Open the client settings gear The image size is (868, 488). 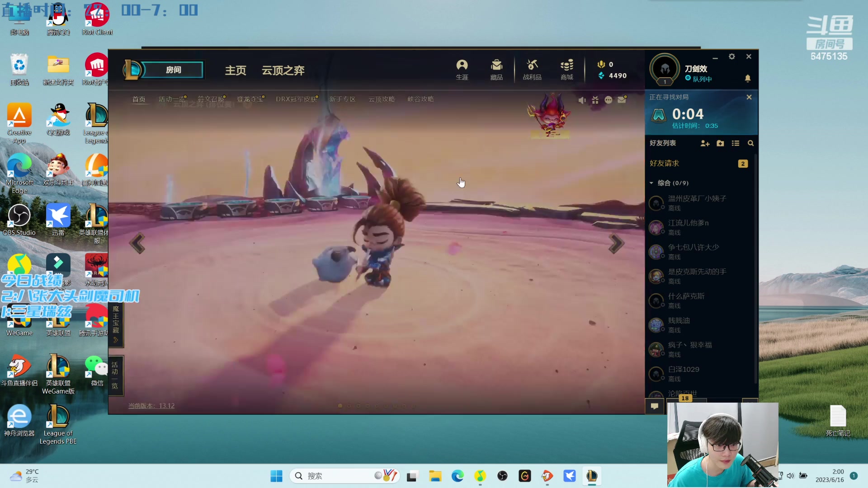732,56
